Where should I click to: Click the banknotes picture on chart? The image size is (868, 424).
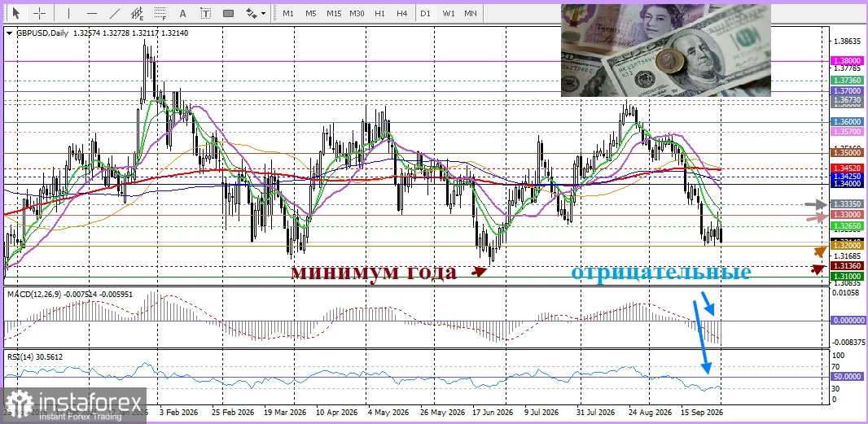click(666, 50)
